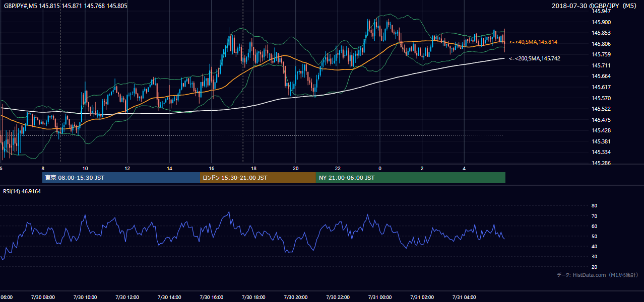Image resolution: width=644 pixels, height=302 pixels.
Task: Click hour tick 22 under the price chart
Action: 338,168
